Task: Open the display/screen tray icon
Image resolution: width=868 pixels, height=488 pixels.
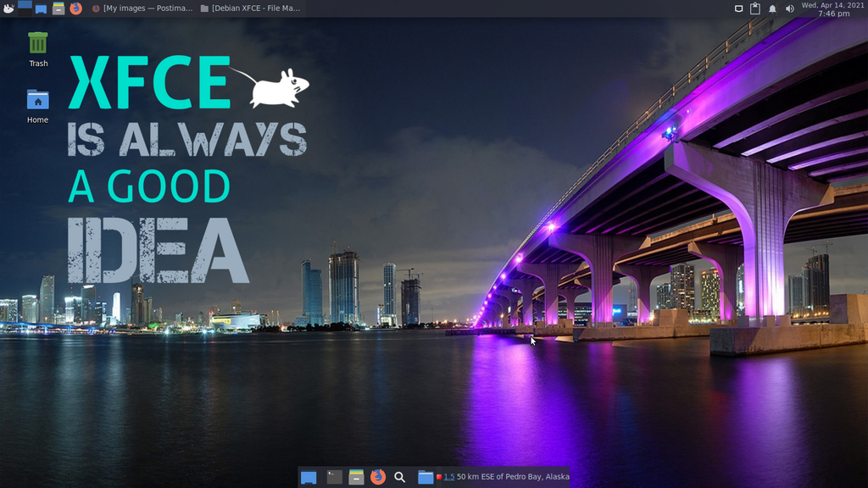Action: click(x=738, y=8)
